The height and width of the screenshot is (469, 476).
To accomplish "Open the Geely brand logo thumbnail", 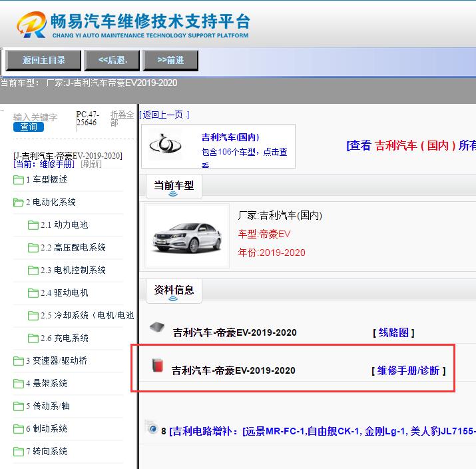I will coord(165,145).
